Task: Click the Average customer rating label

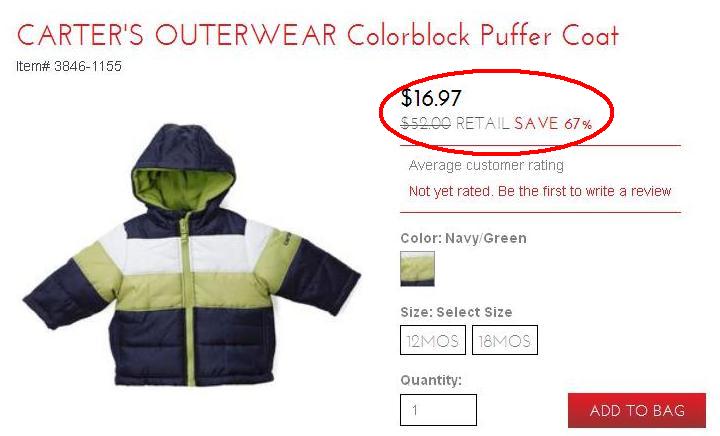Action: tap(486, 165)
